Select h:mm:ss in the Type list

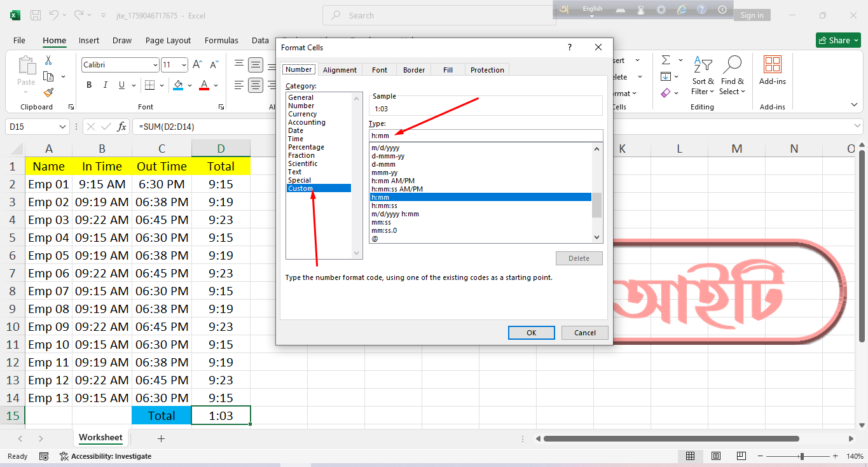click(x=385, y=206)
